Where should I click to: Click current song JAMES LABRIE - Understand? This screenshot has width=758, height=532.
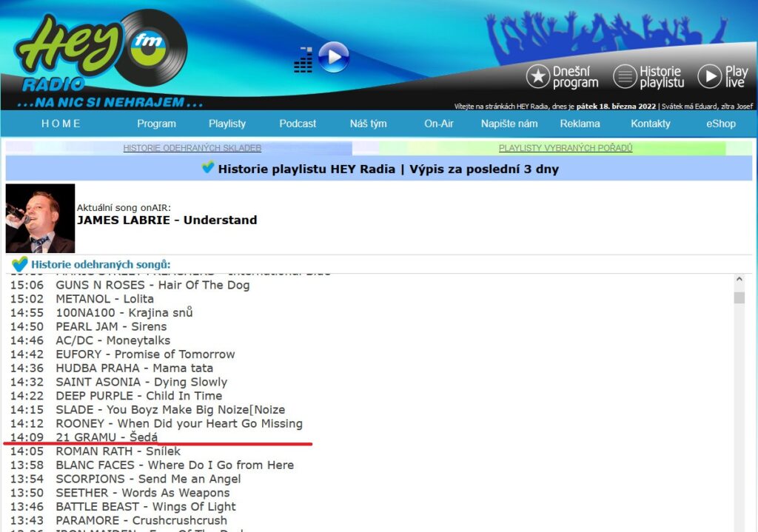click(x=167, y=220)
